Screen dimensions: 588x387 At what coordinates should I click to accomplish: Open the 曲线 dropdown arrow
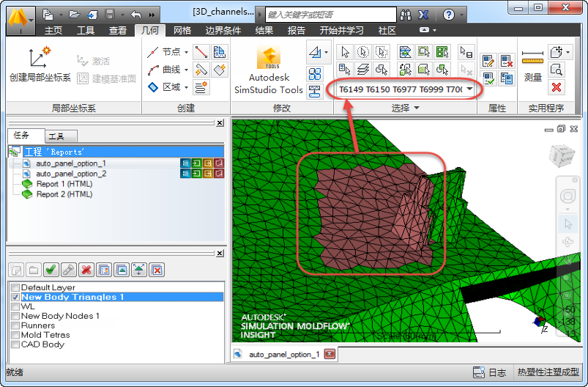(187, 70)
